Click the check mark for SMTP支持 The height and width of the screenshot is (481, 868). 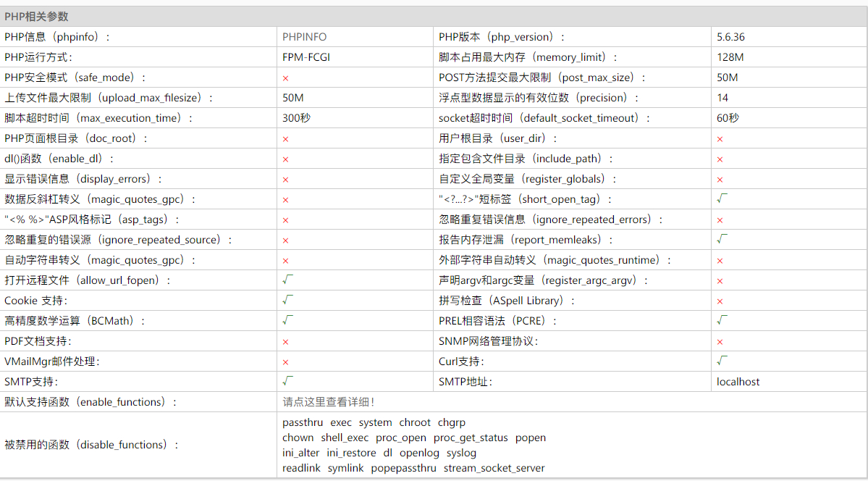click(287, 381)
